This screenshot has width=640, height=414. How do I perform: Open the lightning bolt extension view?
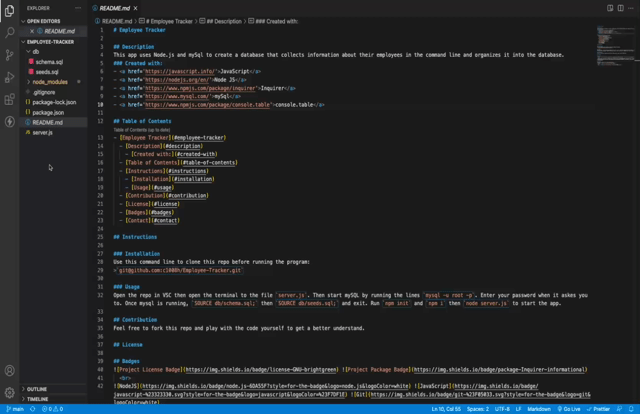point(9,122)
